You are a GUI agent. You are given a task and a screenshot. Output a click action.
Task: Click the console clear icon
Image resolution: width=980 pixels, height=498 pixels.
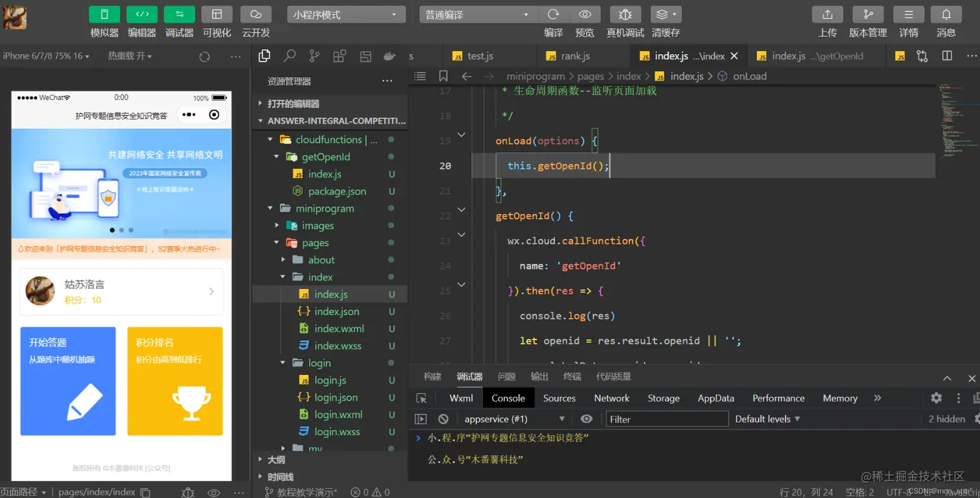click(443, 419)
